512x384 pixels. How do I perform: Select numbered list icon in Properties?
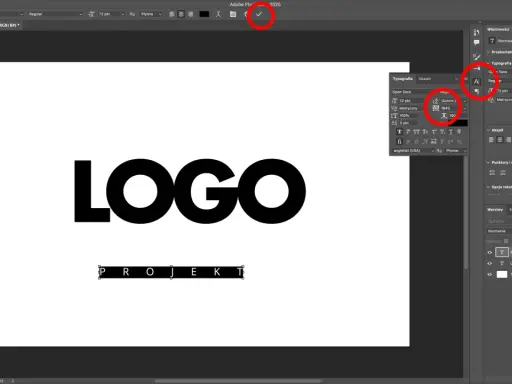503,172
